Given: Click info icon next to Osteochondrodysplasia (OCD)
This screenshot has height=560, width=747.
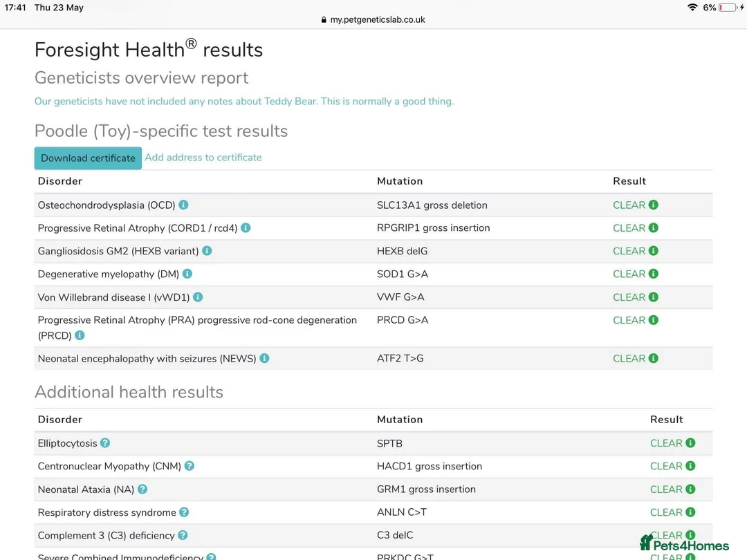Looking at the screenshot, I should coord(183,205).
